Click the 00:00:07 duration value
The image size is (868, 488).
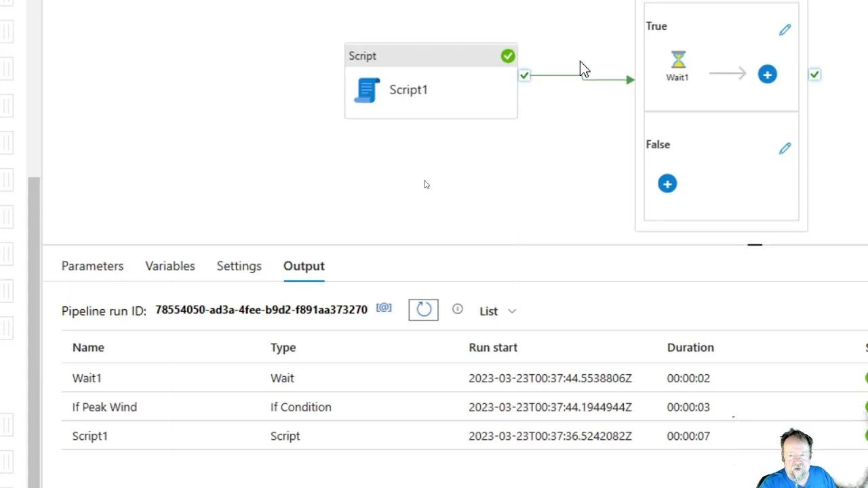688,436
